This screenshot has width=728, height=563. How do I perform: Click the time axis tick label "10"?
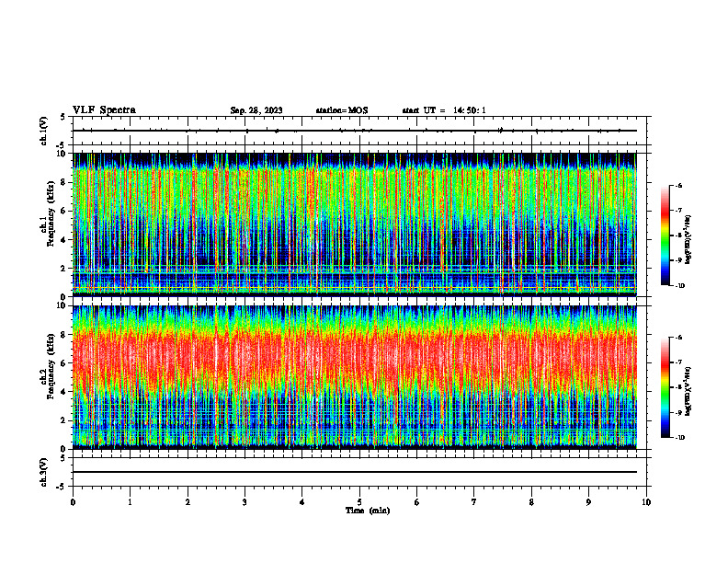pos(646,502)
